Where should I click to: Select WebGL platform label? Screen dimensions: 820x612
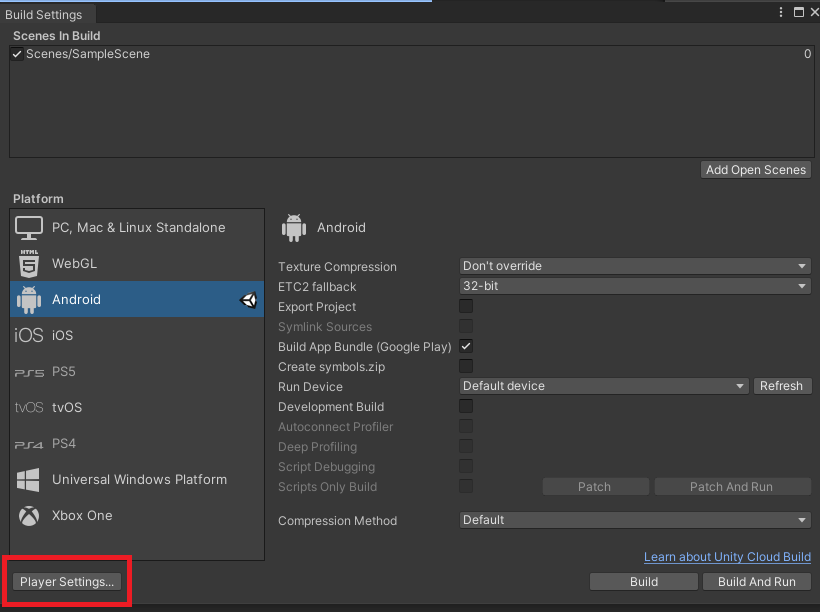(74, 264)
